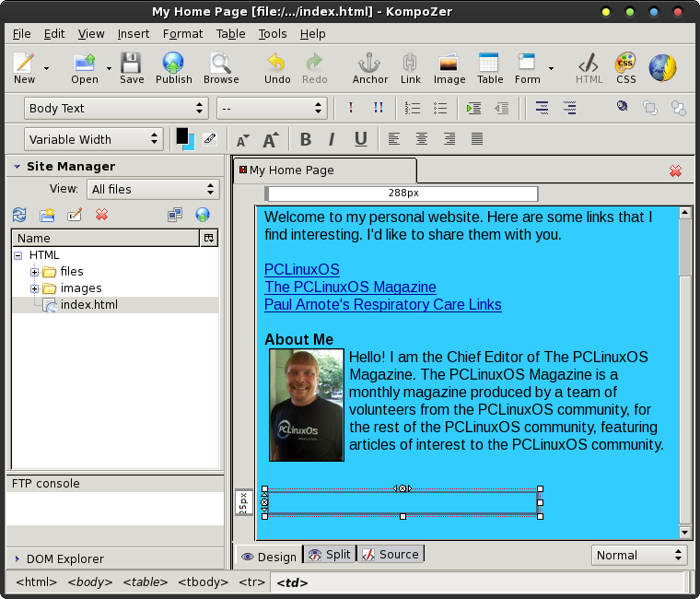Image resolution: width=700 pixels, height=599 pixels.
Task: Open a file using the Open toolbar icon
Action: click(85, 68)
